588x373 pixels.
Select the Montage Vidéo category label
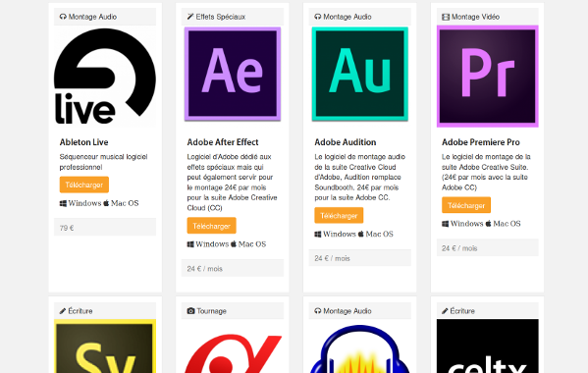tap(475, 17)
